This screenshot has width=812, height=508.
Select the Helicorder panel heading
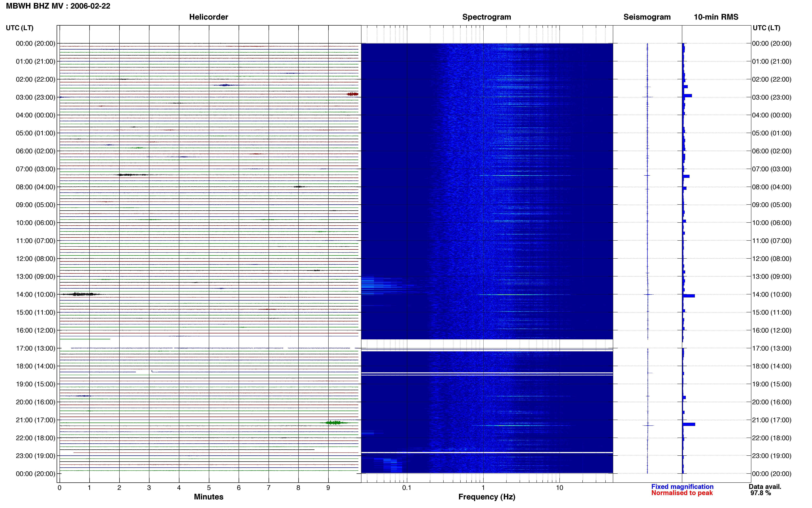pos(209,17)
